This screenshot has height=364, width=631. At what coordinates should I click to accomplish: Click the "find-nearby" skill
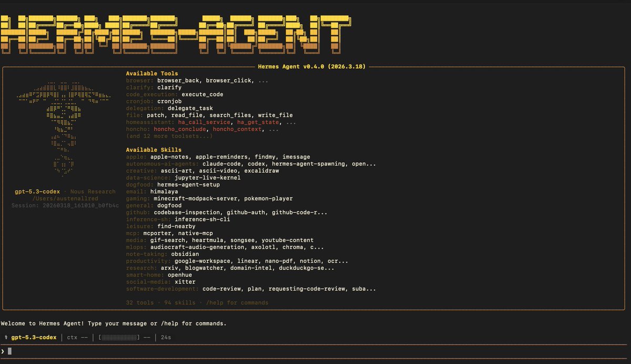point(176,226)
